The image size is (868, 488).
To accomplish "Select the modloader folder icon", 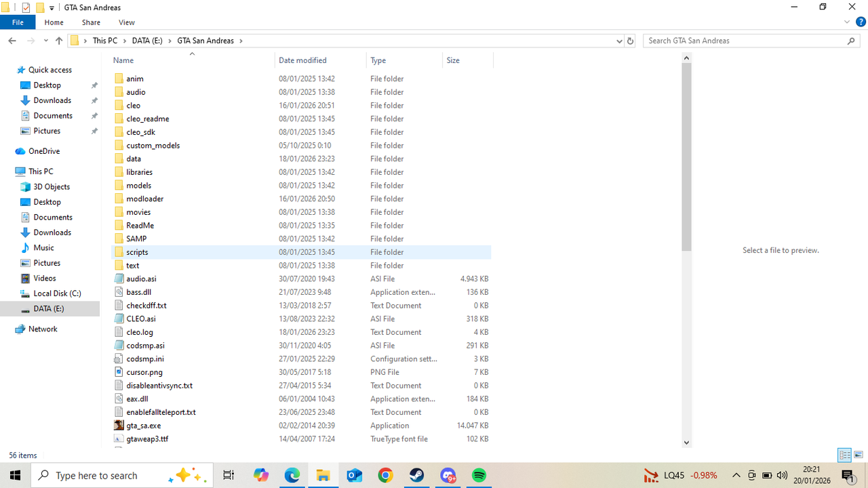I will point(119,199).
